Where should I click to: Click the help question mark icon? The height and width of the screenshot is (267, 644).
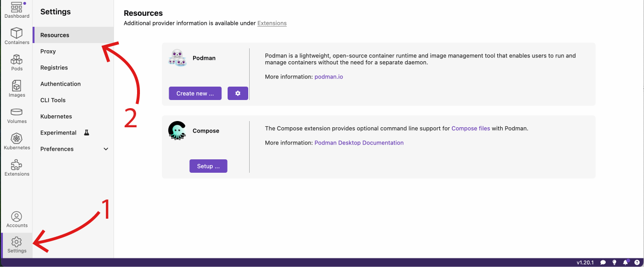click(x=637, y=262)
